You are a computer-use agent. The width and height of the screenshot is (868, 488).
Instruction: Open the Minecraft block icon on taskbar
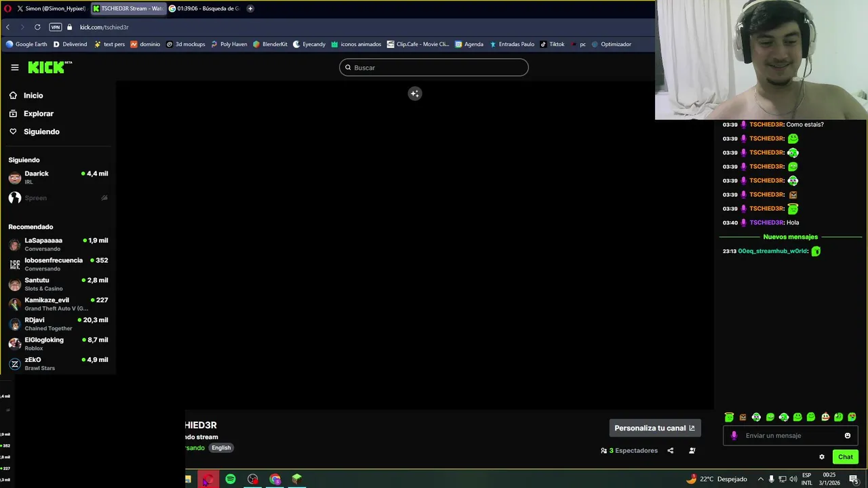[296, 479]
